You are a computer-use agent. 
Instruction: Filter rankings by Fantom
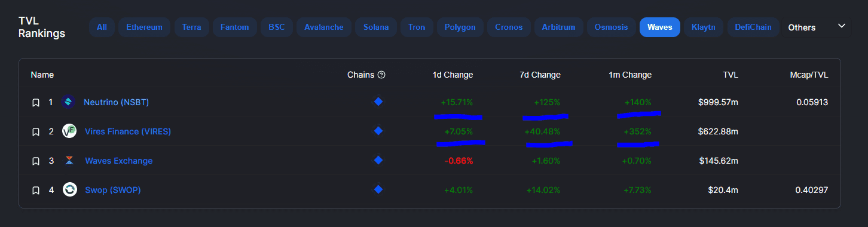coord(235,27)
